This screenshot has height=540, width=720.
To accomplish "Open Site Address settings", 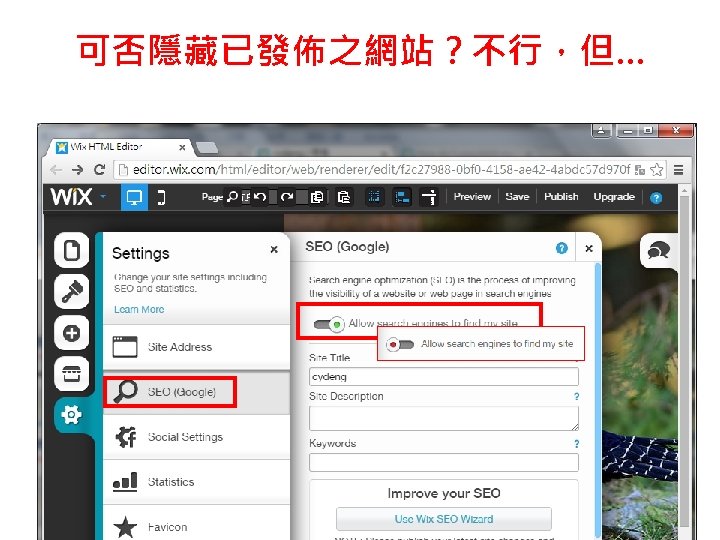I will coord(197,347).
